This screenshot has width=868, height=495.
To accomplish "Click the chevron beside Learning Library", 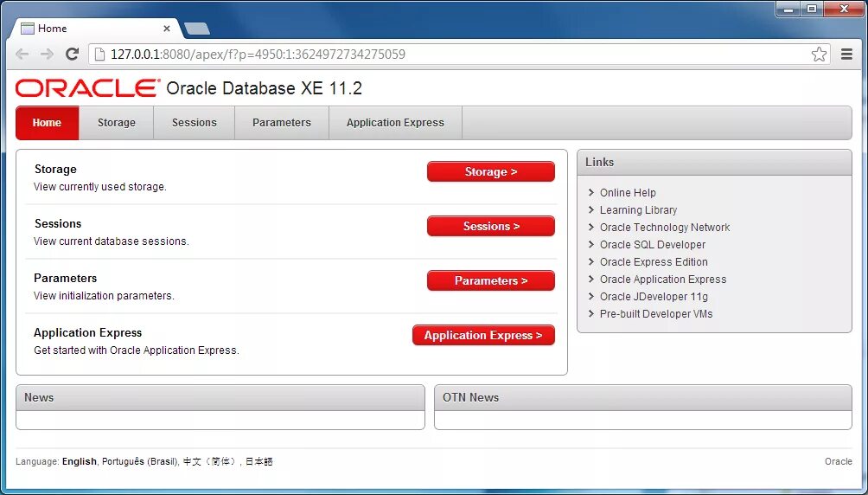I will 591,210.
